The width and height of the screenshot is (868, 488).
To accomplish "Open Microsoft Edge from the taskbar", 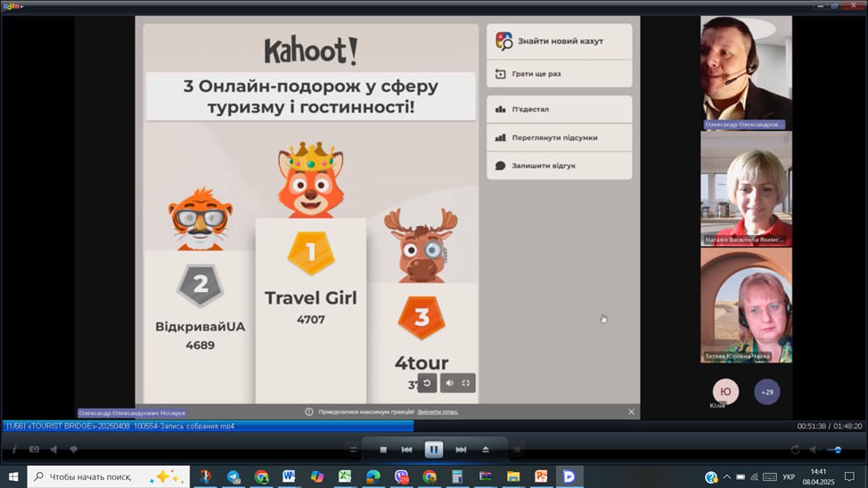I will pyautogui.click(x=373, y=476).
